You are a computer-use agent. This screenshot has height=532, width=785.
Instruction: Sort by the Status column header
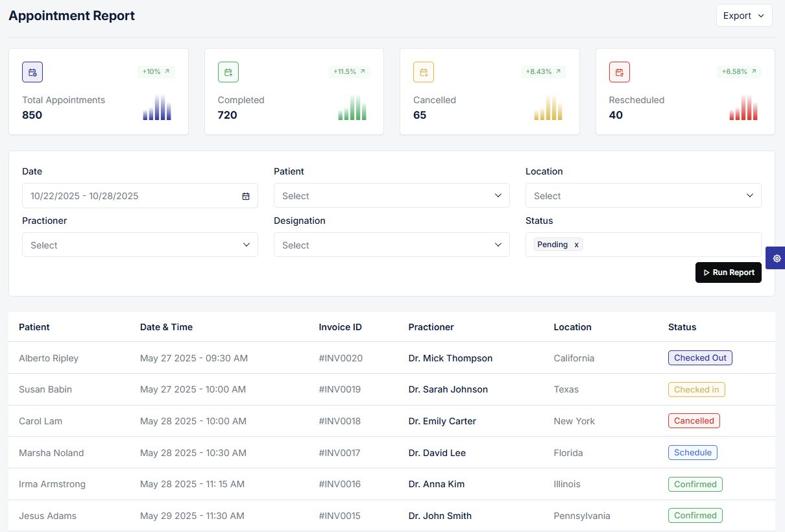point(682,327)
